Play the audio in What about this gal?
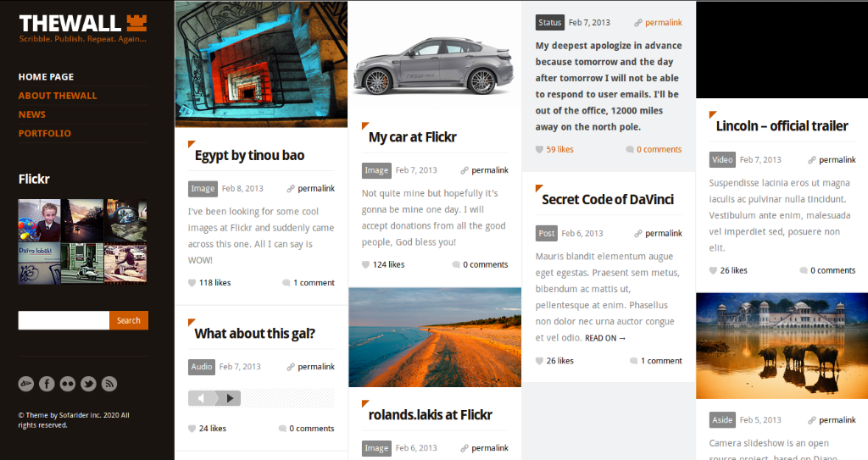The height and width of the screenshot is (460, 868). pyautogui.click(x=231, y=398)
